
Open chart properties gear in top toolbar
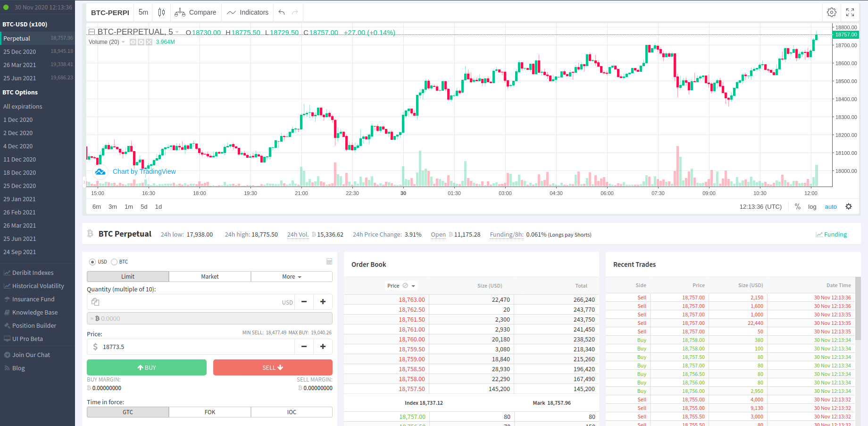click(832, 12)
